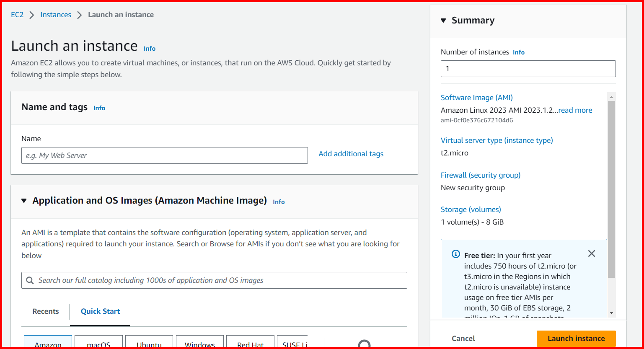This screenshot has height=349, width=644.
Task: Select the macOS AMI tile
Action: 98,343
